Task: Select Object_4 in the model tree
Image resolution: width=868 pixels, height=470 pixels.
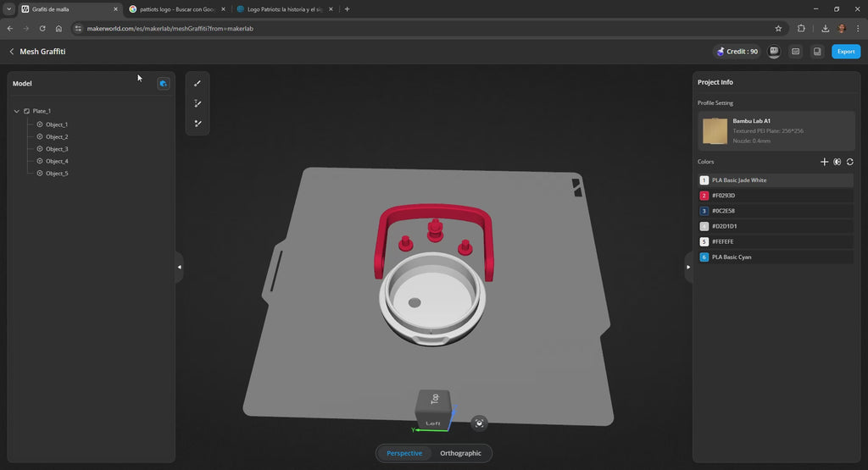Action: pyautogui.click(x=57, y=162)
